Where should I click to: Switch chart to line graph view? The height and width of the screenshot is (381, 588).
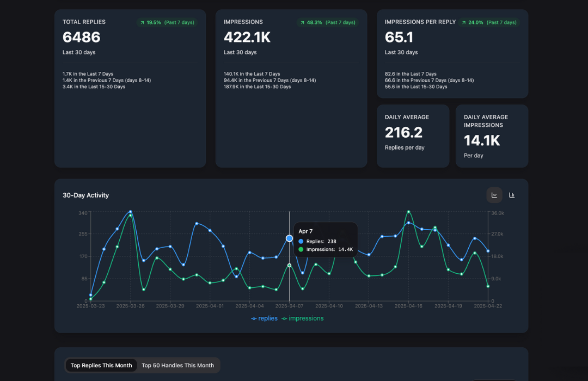[x=494, y=195]
